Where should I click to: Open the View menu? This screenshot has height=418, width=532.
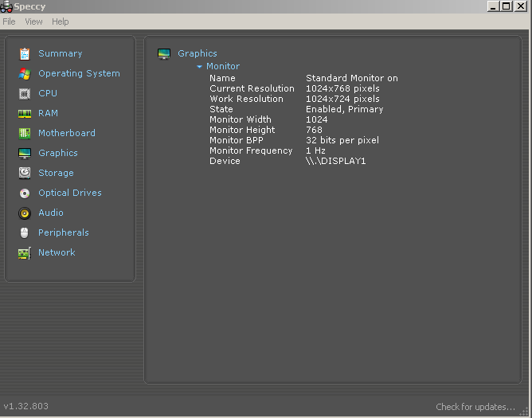pos(33,21)
